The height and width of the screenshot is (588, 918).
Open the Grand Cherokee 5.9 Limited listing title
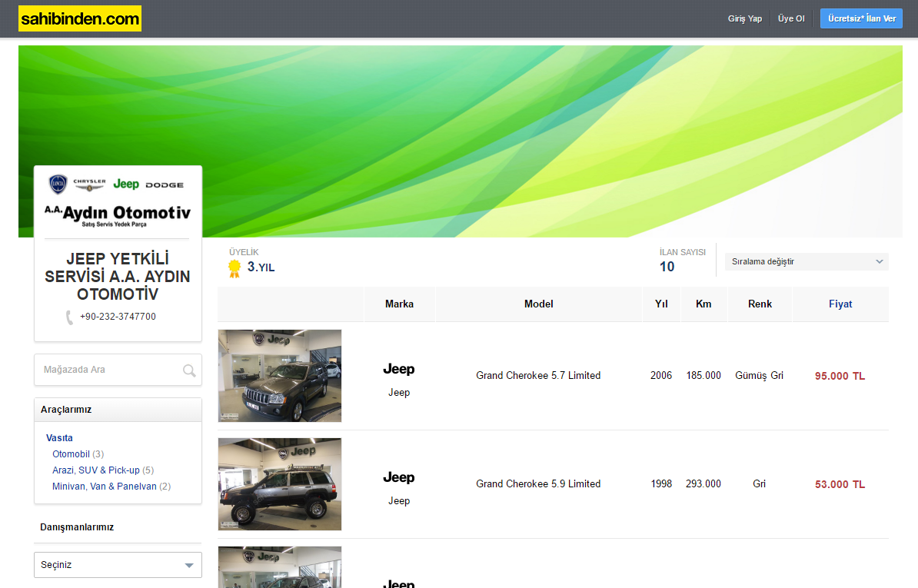[x=538, y=484]
